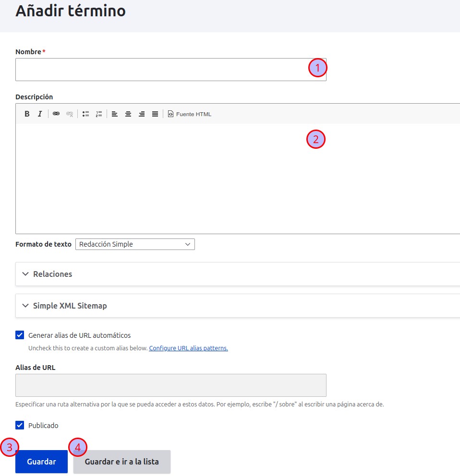
Task: Click the Nombre text field
Action: click(x=158, y=70)
